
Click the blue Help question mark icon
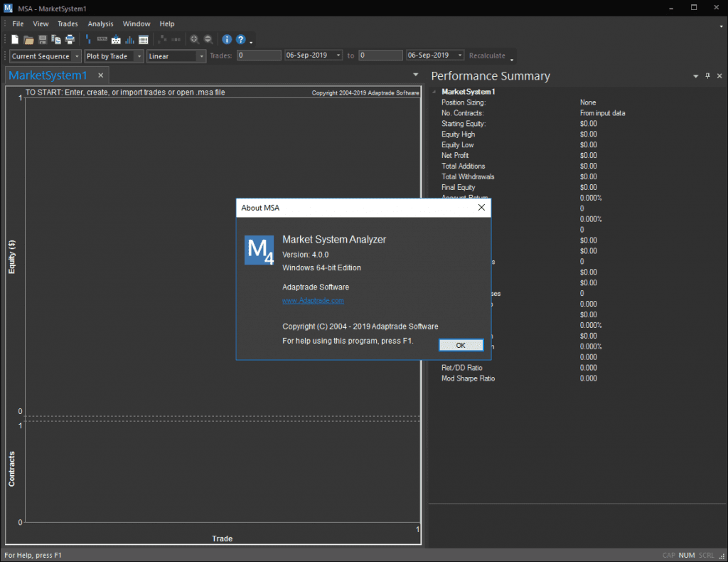(x=241, y=40)
